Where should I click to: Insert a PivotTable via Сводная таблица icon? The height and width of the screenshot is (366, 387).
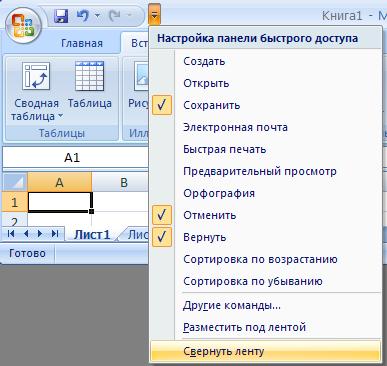point(36,76)
